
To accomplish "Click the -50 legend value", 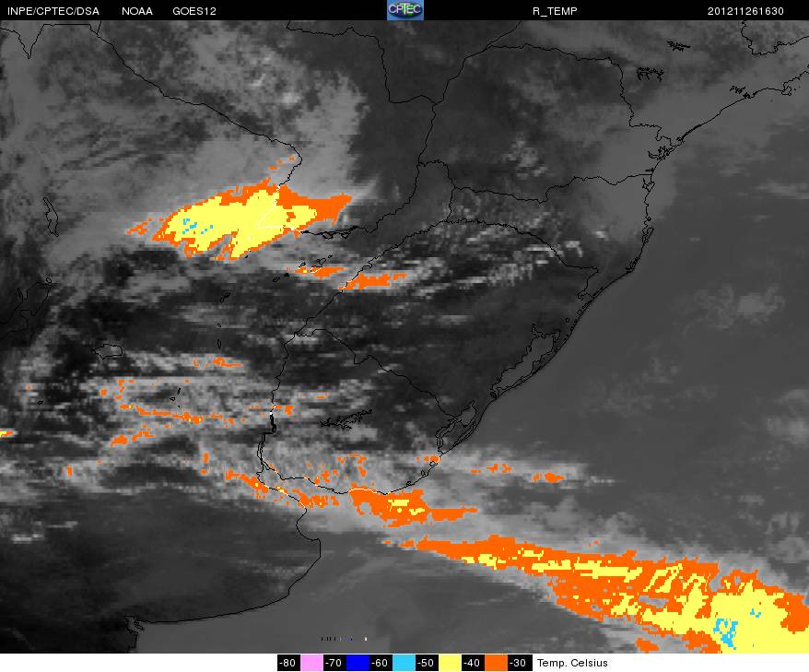I will pyautogui.click(x=427, y=663).
